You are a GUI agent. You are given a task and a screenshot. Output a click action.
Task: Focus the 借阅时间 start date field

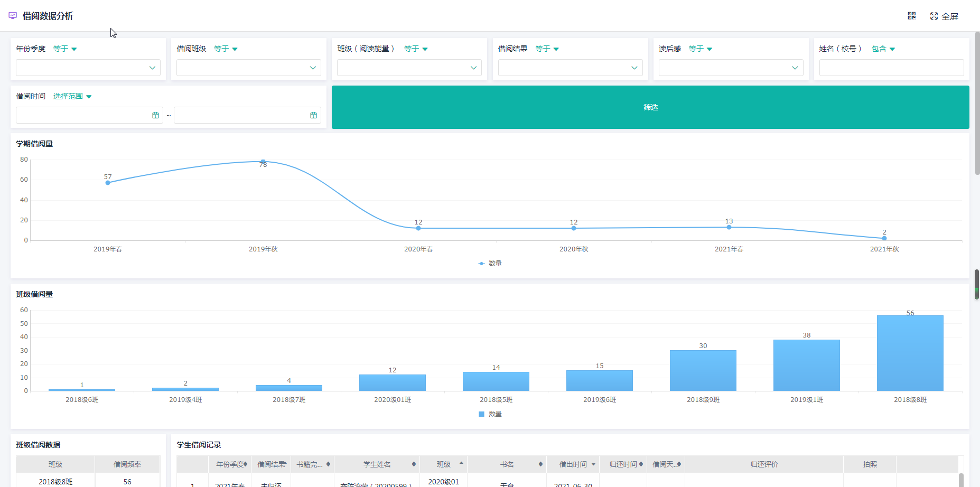click(x=89, y=115)
